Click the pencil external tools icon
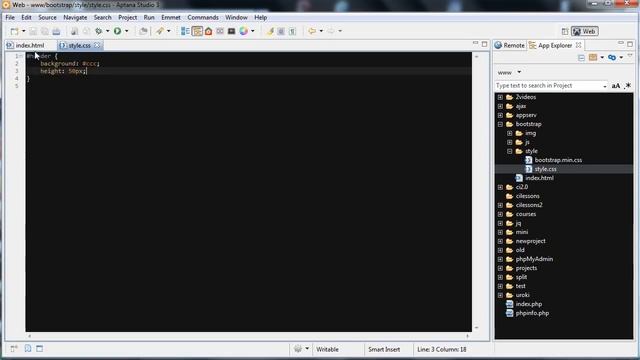This screenshot has height=360, width=640. point(160,31)
